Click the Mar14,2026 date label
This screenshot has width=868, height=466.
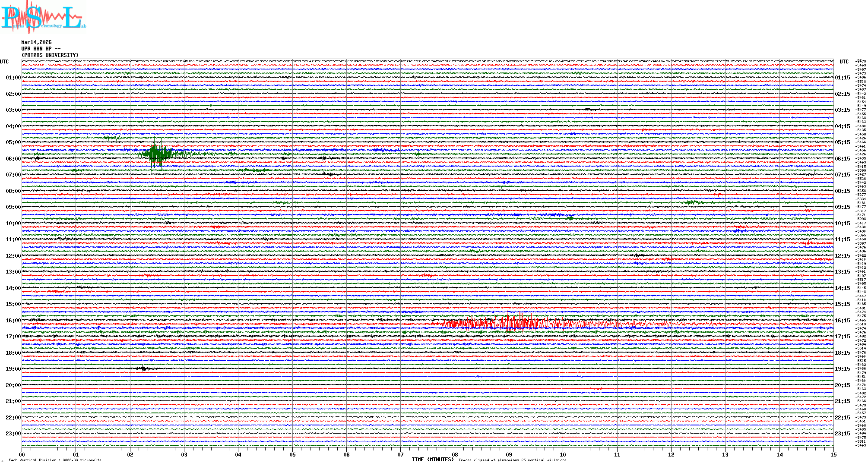click(x=36, y=42)
